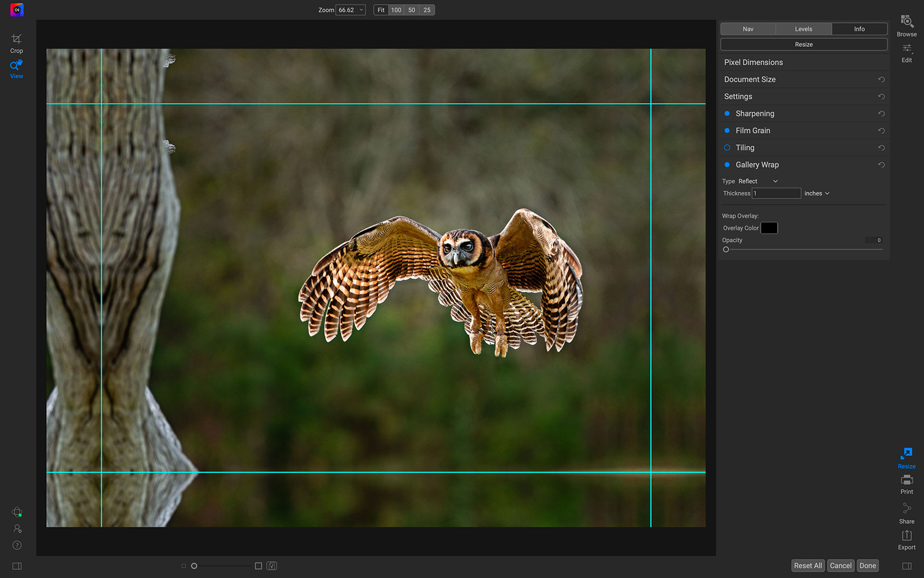
Task: Open the Help question mark icon
Action: (x=17, y=545)
